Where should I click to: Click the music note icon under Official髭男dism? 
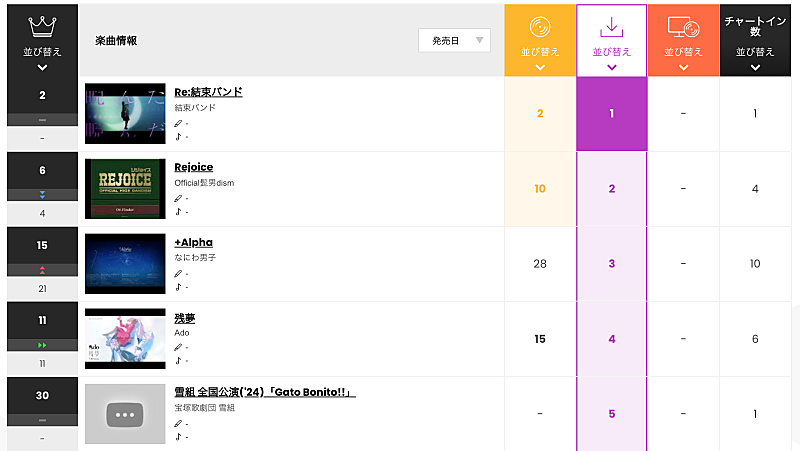[179, 211]
